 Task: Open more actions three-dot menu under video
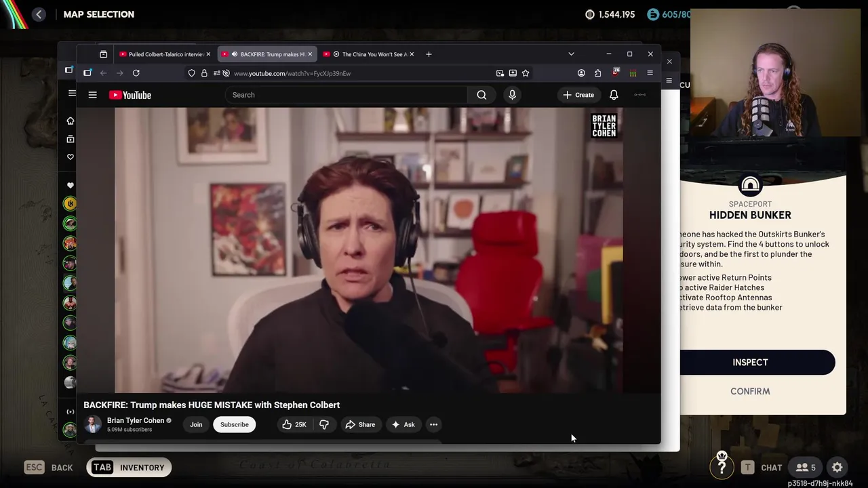tap(433, 424)
